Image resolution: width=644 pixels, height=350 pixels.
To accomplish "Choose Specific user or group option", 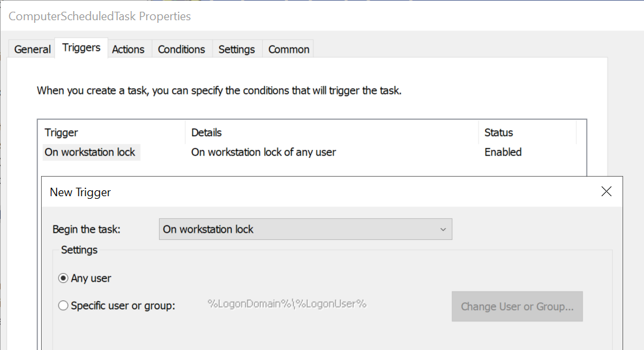I will tap(63, 305).
